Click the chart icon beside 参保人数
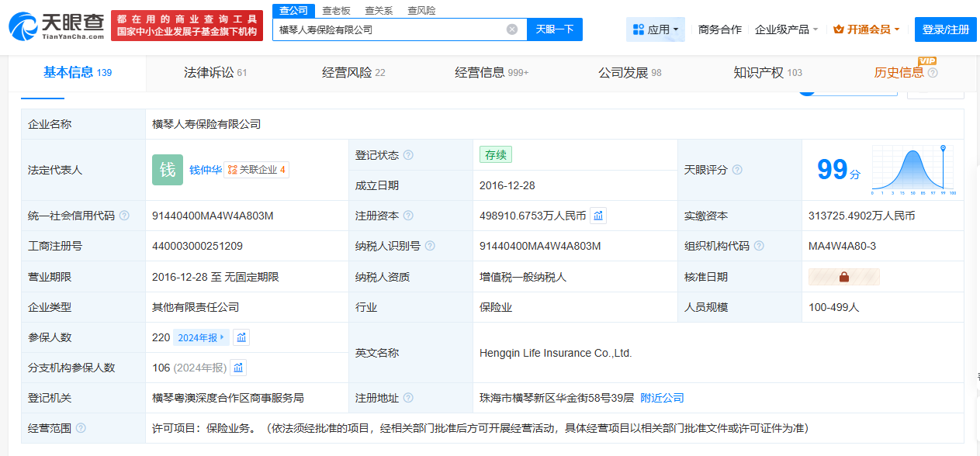Image resolution: width=980 pixels, height=456 pixels. pyautogui.click(x=241, y=337)
